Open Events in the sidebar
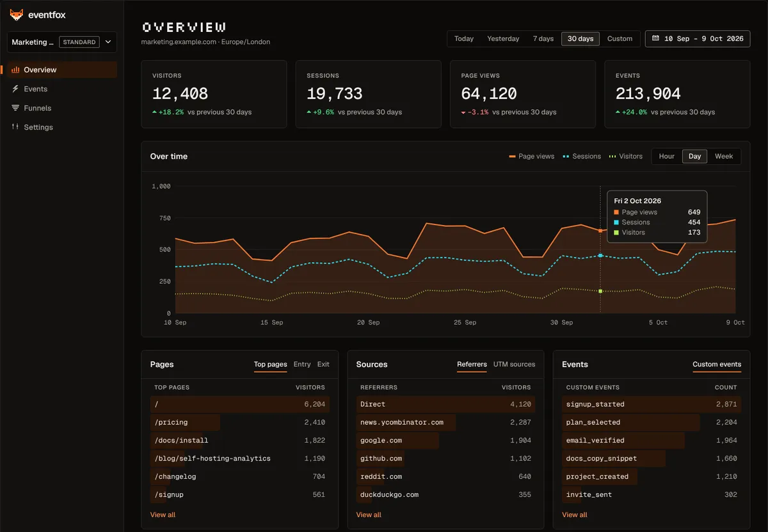The image size is (768, 532). (x=62, y=89)
